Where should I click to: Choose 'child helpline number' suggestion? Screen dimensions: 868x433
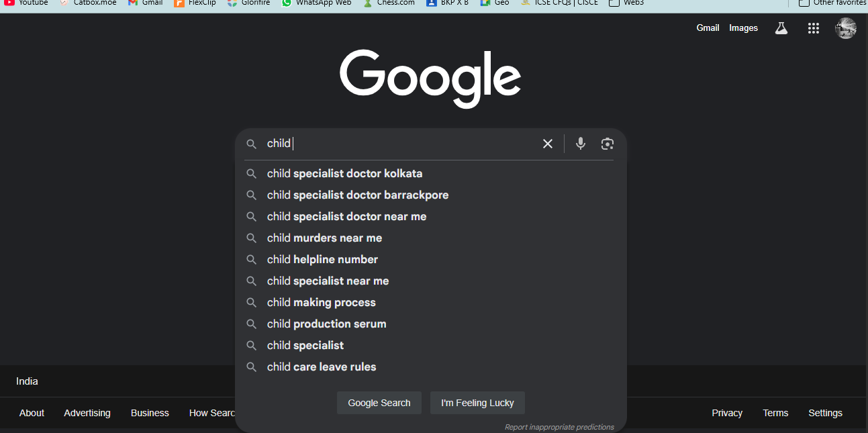tap(322, 260)
